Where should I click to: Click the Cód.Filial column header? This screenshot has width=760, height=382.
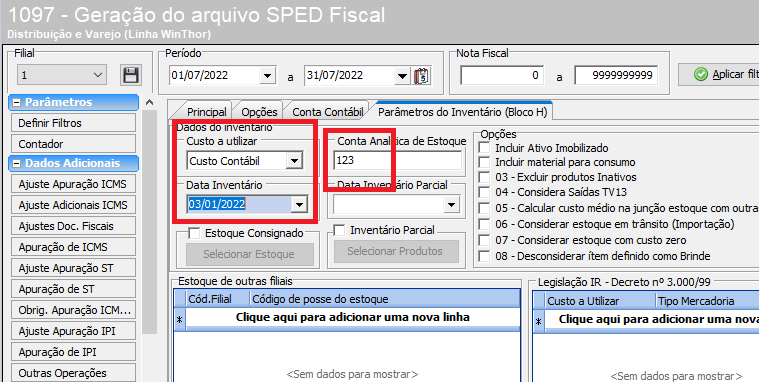coord(217,300)
